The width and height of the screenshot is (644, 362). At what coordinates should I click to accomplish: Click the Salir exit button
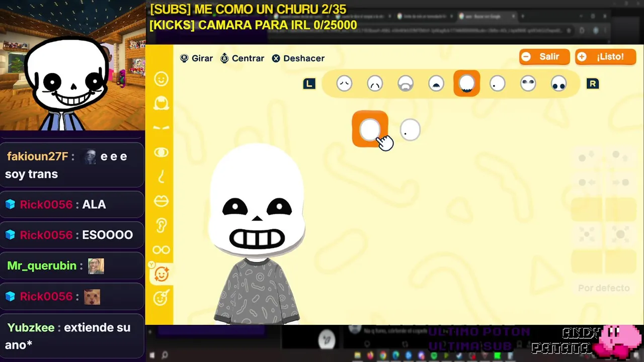[544, 57]
